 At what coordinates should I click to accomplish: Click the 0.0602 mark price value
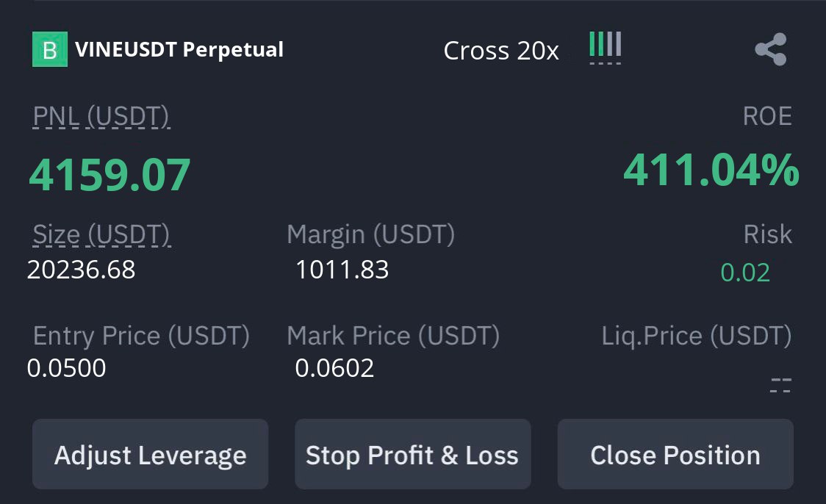334,367
